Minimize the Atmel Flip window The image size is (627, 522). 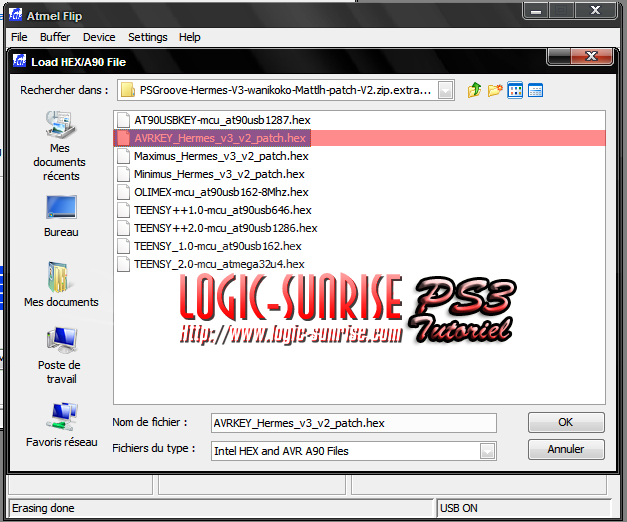536,11
